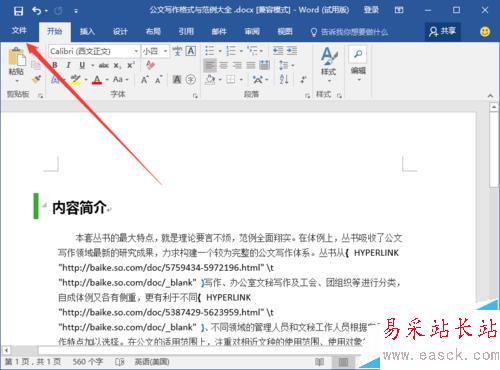Click the Format Painter brush icon
500x370 pixels.
pos(36,80)
